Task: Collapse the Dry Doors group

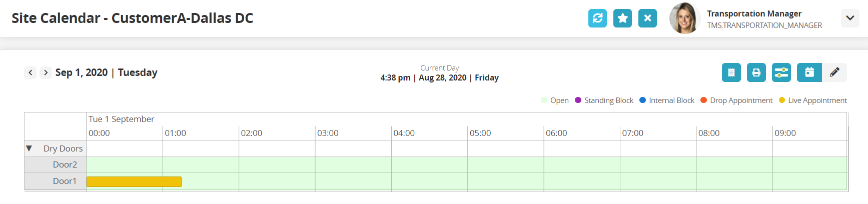Action: (x=29, y=148)
